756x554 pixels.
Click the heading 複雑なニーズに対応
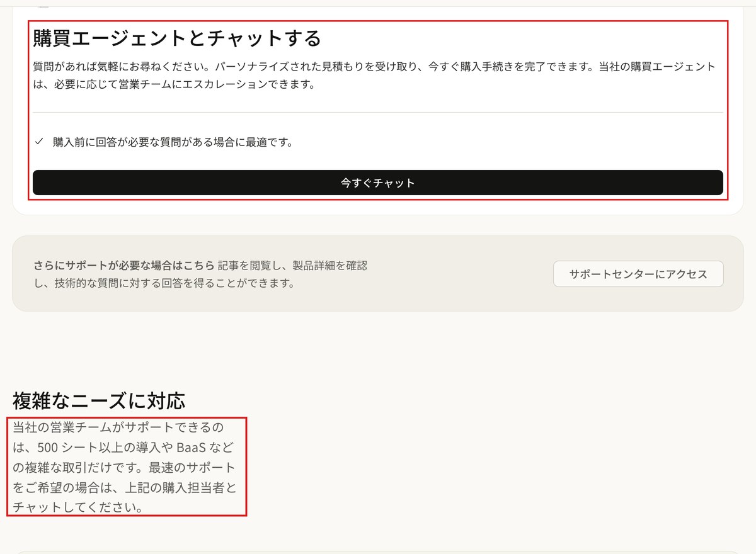pos(99,400)
